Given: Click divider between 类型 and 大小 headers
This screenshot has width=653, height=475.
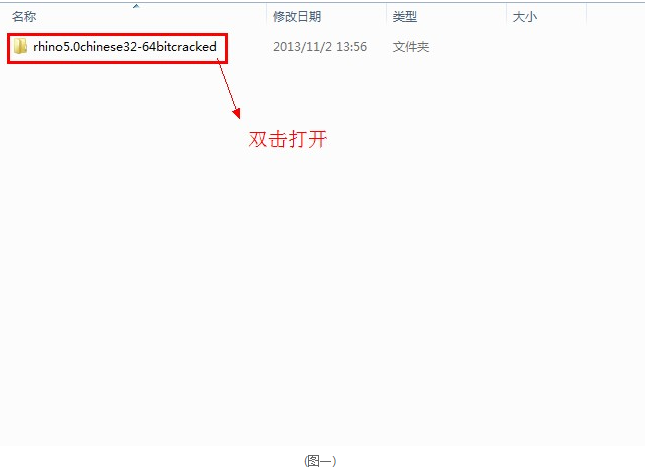Looking at the screenshot, I should (506, 16).
